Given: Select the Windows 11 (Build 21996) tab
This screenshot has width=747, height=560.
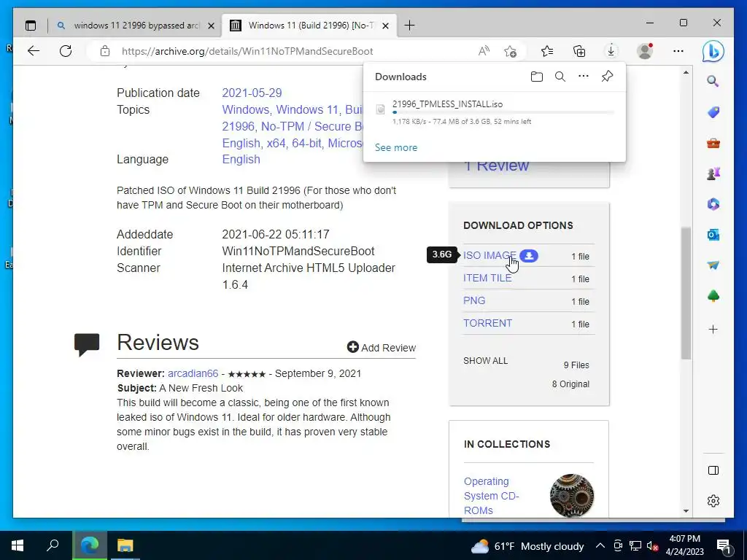Looking at the screenshot, I should [309, 26].
